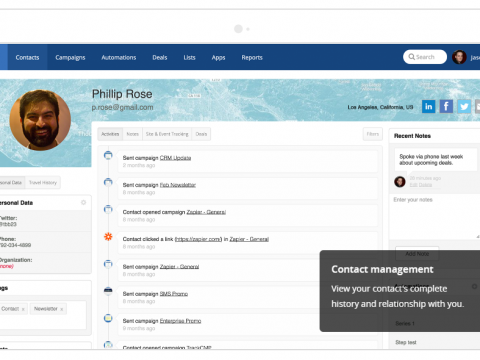Click the Sent campaign Zapier - General icon
The image size is (480, 360).
pos(108,264)
